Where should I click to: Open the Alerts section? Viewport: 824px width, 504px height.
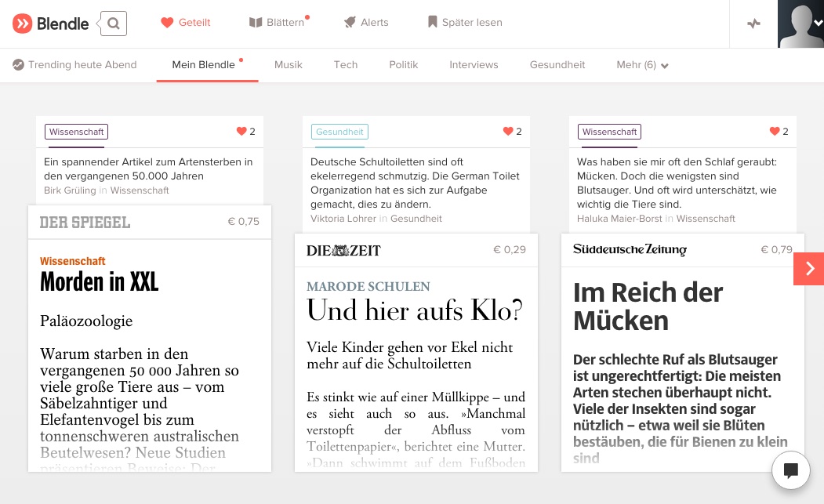point(366,23)
